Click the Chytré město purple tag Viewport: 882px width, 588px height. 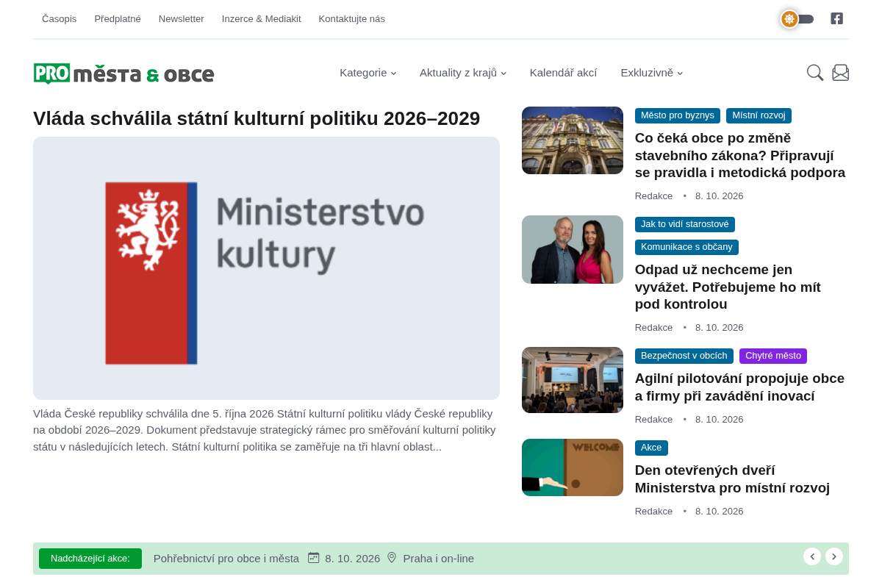click(x=773, y=356)
